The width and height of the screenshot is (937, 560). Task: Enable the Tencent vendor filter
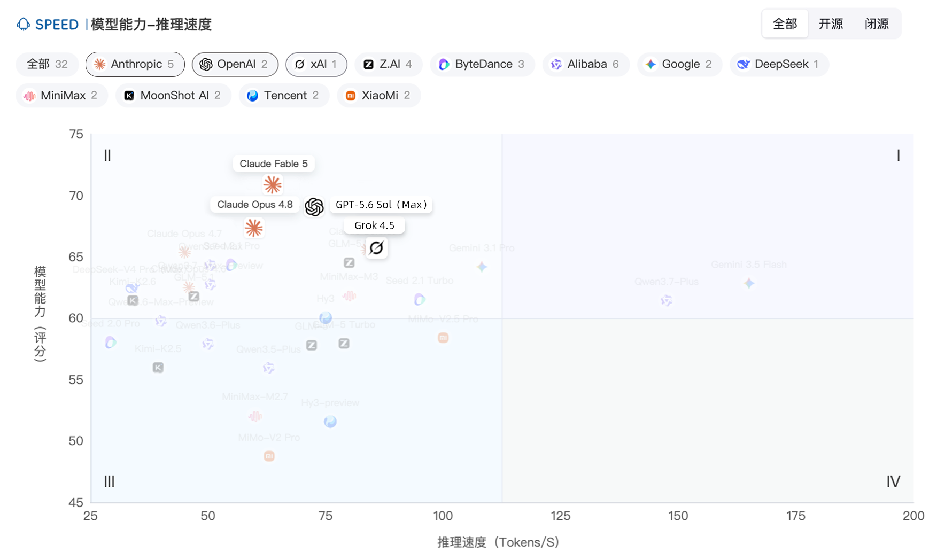point(284,95)
